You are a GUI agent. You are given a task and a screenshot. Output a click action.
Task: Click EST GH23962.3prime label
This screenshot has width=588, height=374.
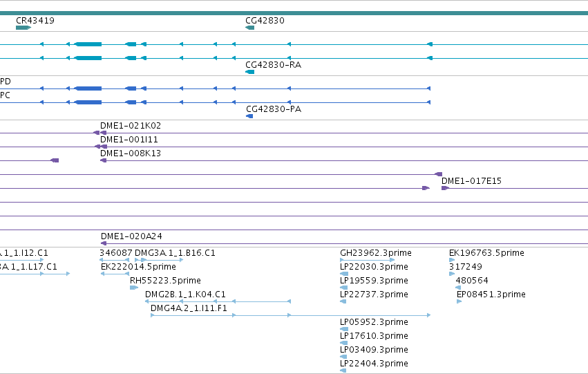coord(375,253)
